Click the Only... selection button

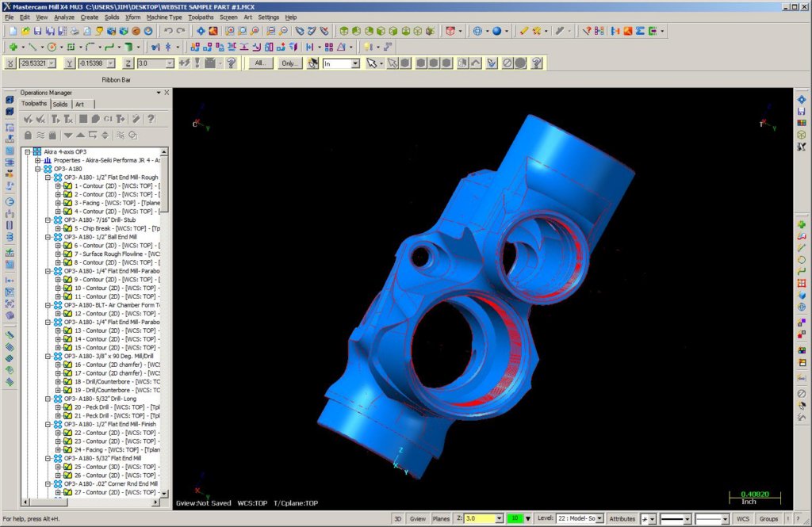pos(289,63)
